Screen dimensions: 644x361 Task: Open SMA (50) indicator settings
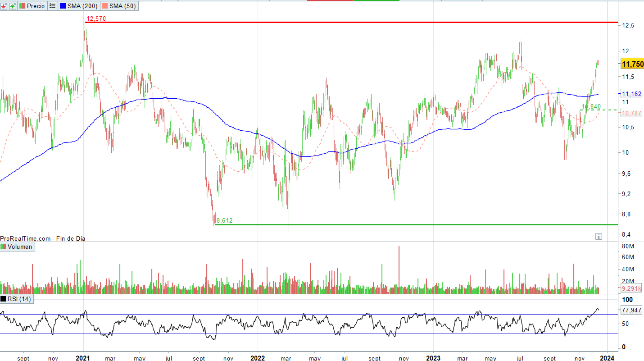pyautogui.click(x=122, y=6)
